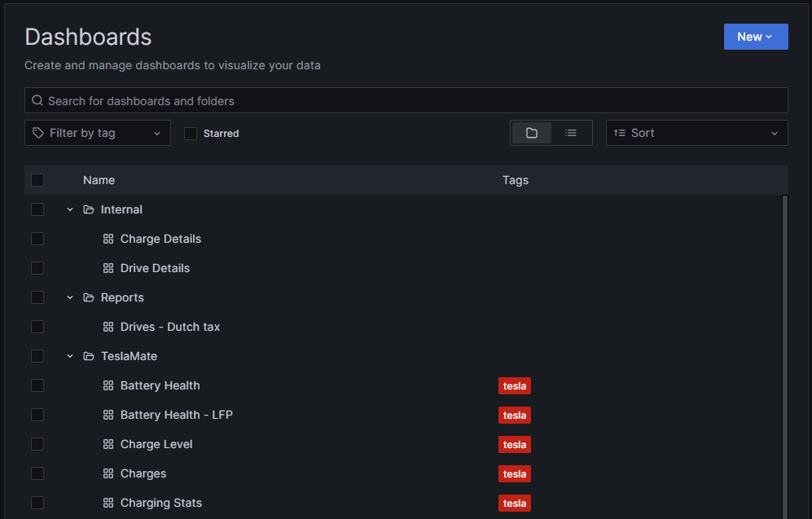
Task: Tick the select-all checkbox in header row
Action: click(37, 180)
